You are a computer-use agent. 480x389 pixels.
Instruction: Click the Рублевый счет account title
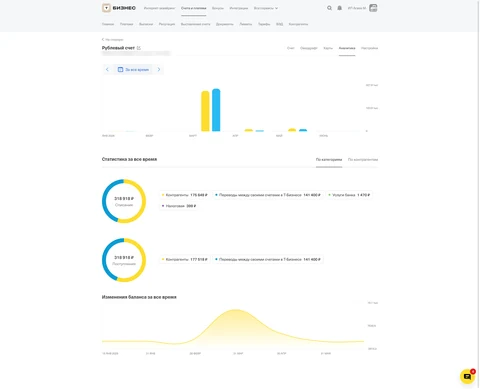point(118,48)
